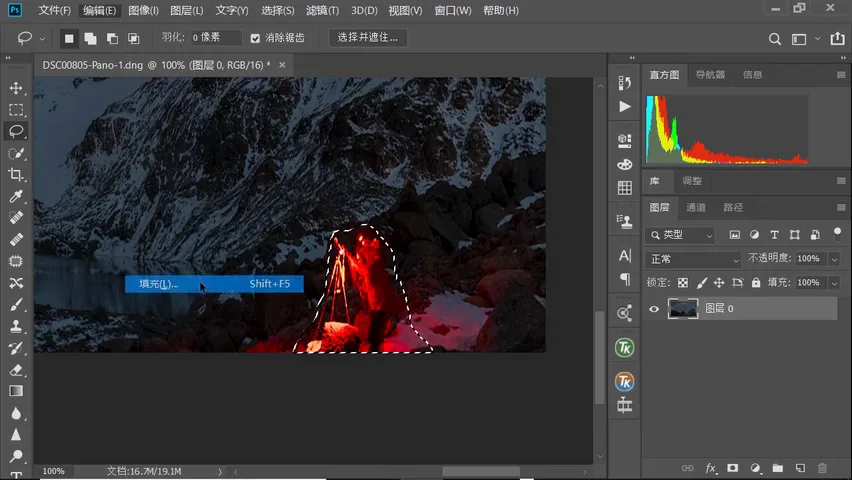Screen dimensions: 852x480
Task: Open the Paragraph panel icon
Action: [x=625, y=279]
